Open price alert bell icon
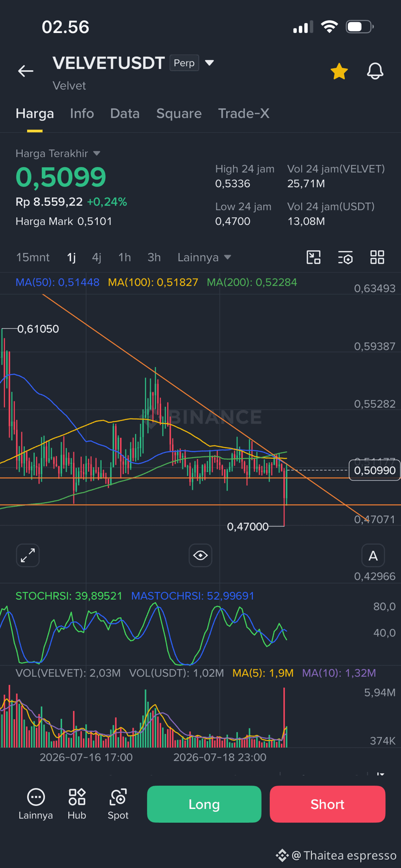Image resolution: width=401 pixels, height=868 pixels. click(x=375, y=71)
